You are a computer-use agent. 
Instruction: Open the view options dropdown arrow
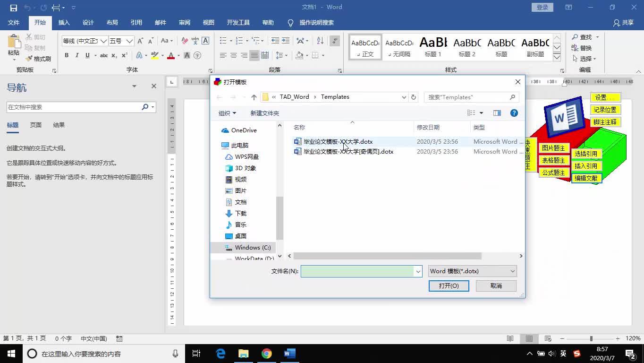point(481,113)
